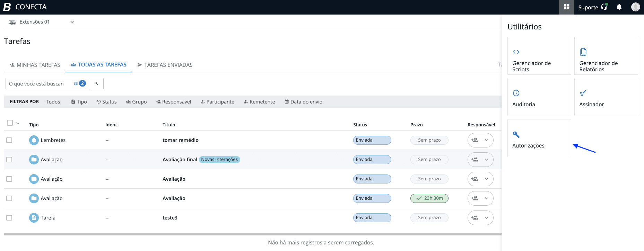
Task: Expand bulk selection arrow beside header checkbox
Action: [18, 123]
